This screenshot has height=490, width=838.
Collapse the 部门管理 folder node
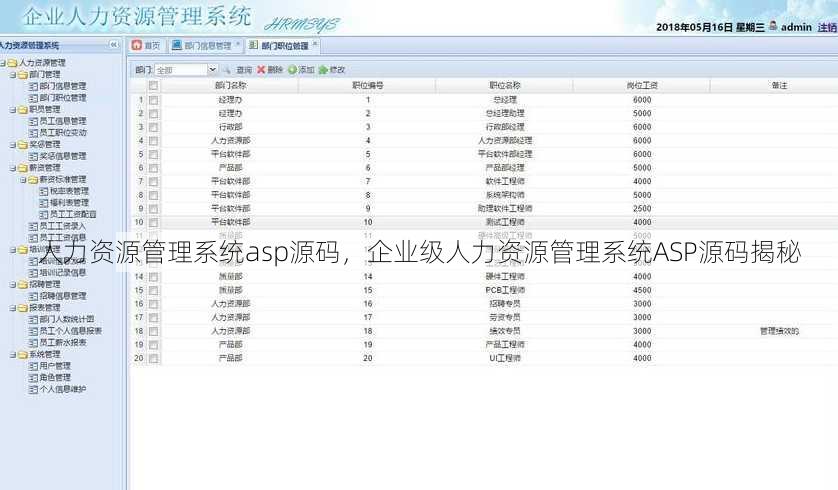click(x=13, y=75)
